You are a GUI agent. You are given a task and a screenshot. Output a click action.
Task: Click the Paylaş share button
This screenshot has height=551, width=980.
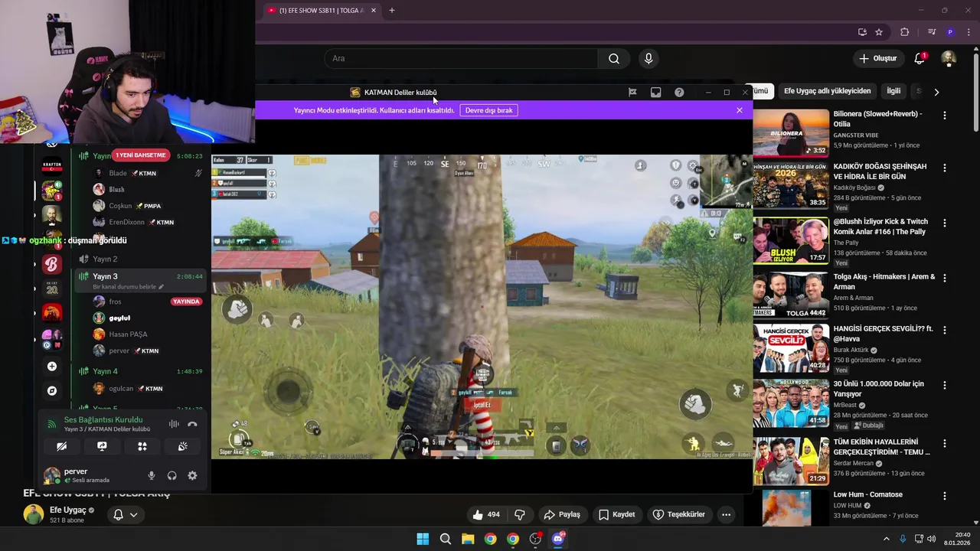pos(562,514)
